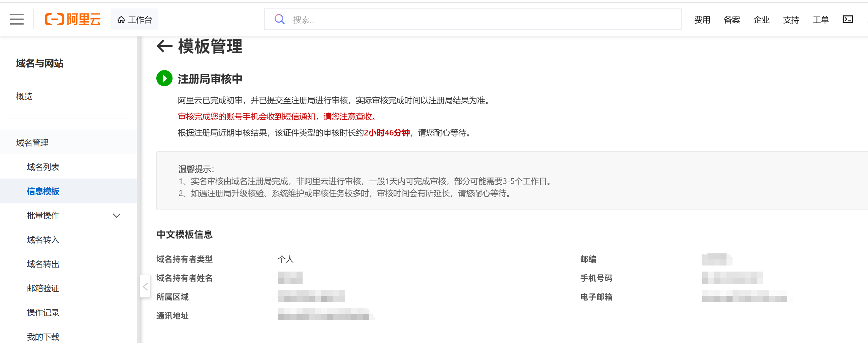Open the 企业 menu

[x=762, y=20]
